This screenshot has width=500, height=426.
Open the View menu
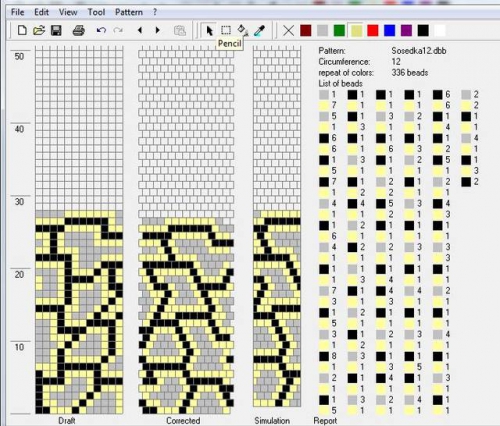(x=68, y=12)
